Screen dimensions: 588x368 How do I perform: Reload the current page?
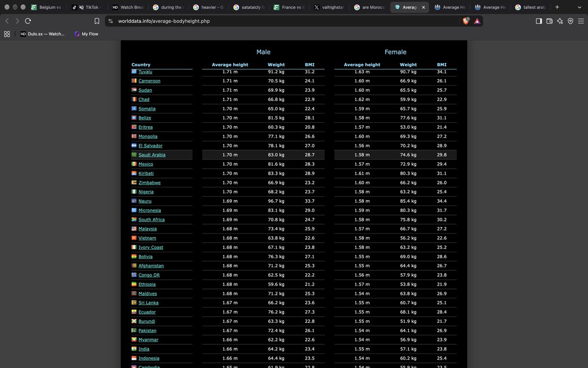pos(28,21)
